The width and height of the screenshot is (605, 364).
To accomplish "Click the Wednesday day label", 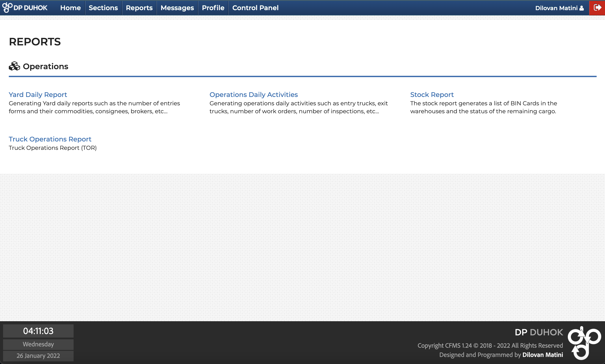I will (x=38, y=344).
